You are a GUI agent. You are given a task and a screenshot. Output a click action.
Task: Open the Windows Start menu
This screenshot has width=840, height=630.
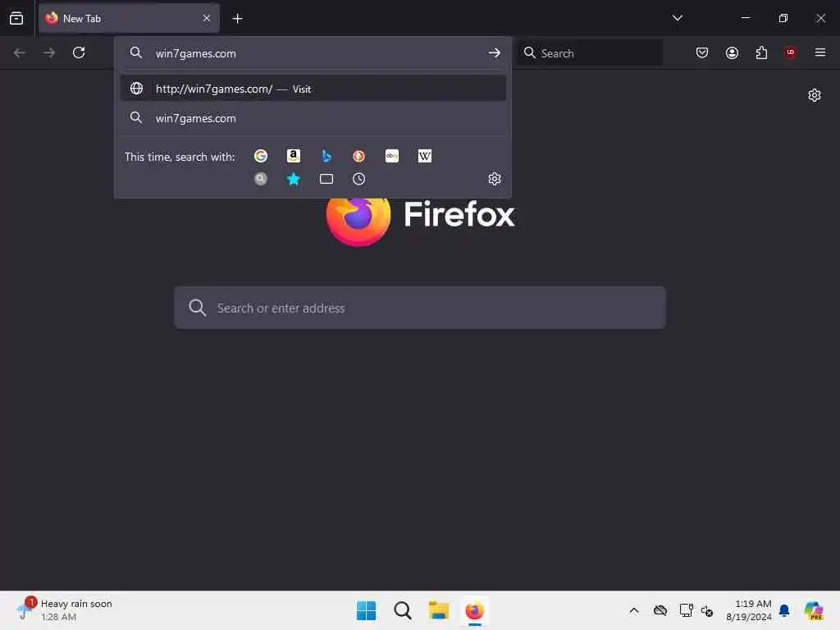click(367, 610)
